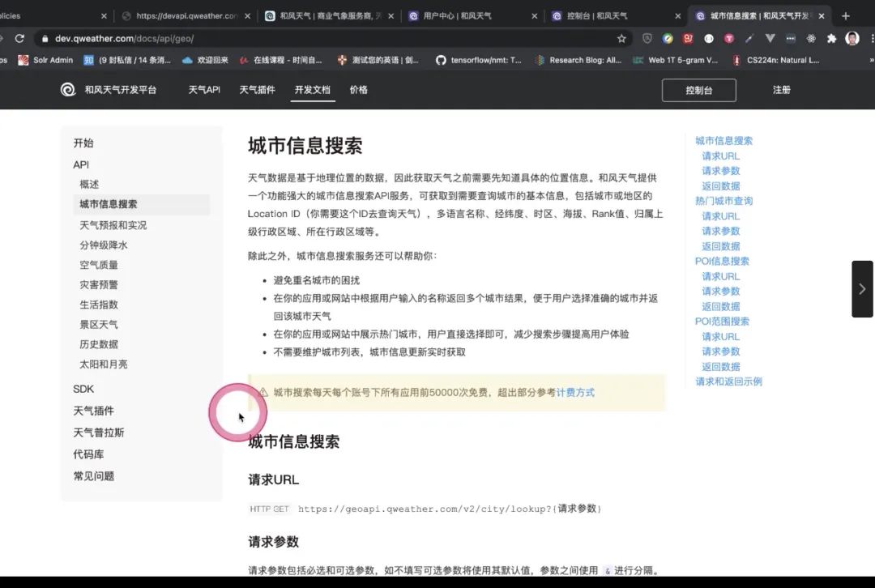875x588 pixels.
Task: Open the Research Blog bookmark
Action: coord(578,60)
